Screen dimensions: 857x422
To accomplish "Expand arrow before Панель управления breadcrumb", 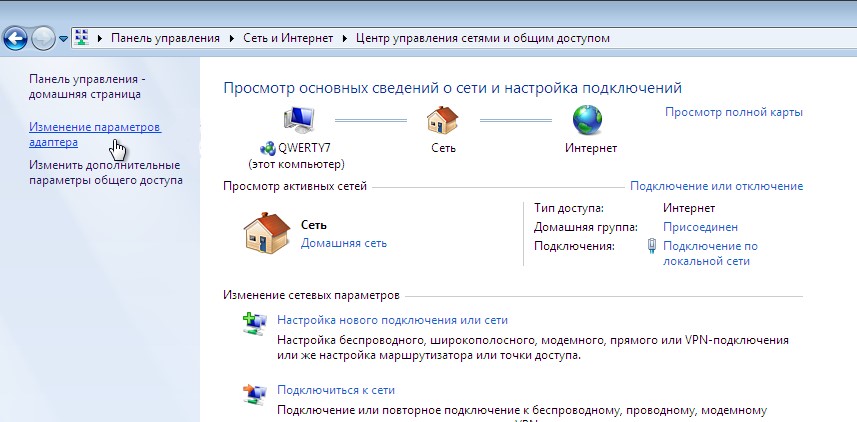I will [x=100, y=39].
